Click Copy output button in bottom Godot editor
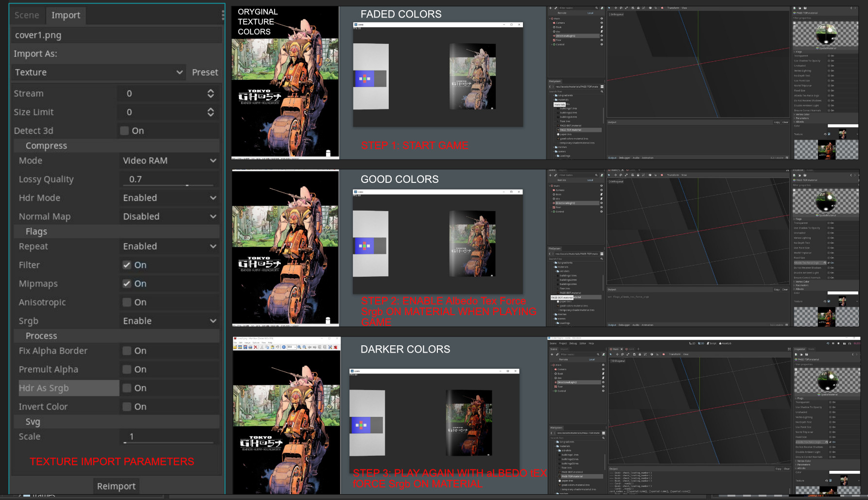The image size is (868, 500). 779,469
